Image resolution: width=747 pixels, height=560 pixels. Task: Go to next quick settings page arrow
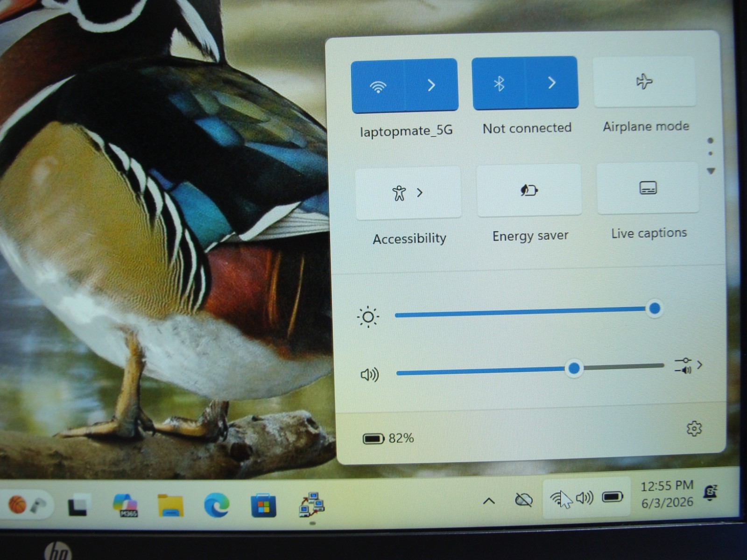coord(711,171)
